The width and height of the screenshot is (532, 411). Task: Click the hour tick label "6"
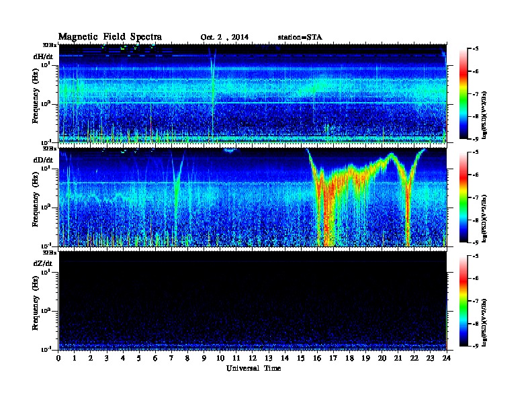tap(155, 359)
